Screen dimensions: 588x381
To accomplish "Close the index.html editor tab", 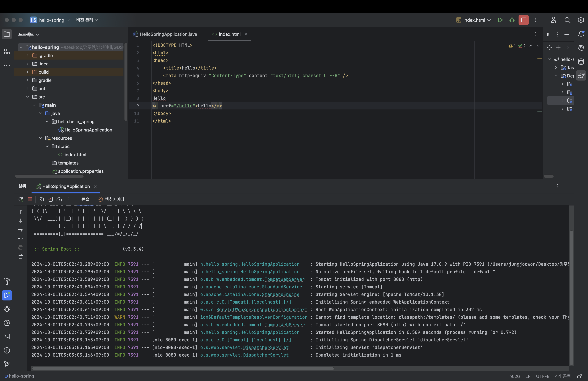I will click(x=246, y=34).
